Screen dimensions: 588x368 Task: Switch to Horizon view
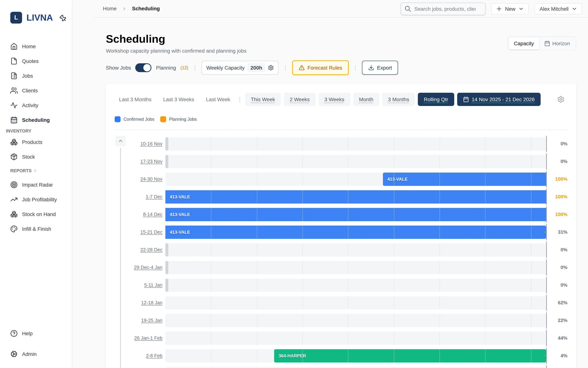tap(557, 43)
